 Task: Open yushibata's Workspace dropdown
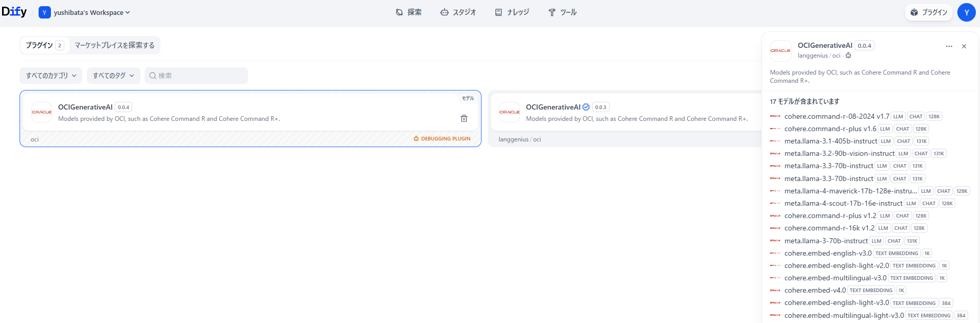pyautogui.click(x=84, y=12)
